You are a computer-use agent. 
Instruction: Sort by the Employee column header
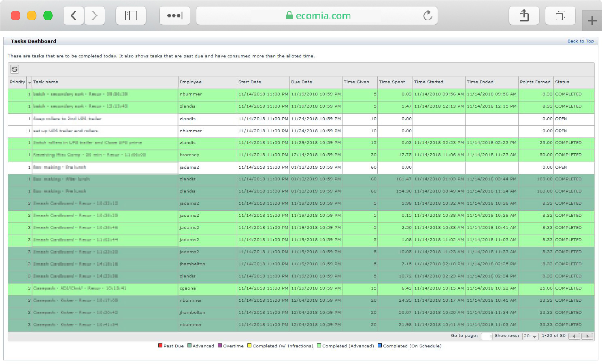191,82
